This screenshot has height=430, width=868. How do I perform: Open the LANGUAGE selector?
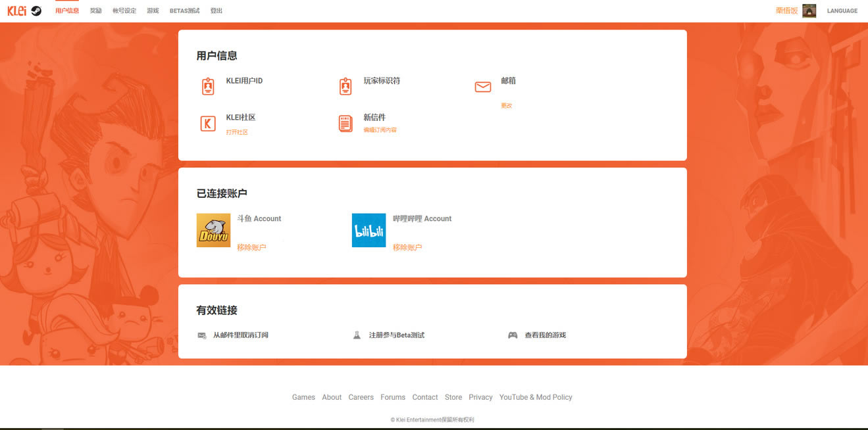coord(842,11)
